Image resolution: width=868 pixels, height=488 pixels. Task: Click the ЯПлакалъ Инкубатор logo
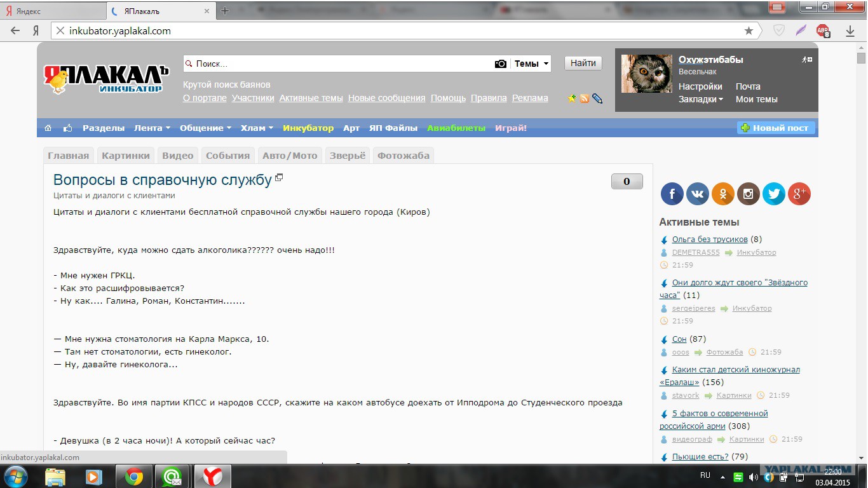(x=106, y=79)
